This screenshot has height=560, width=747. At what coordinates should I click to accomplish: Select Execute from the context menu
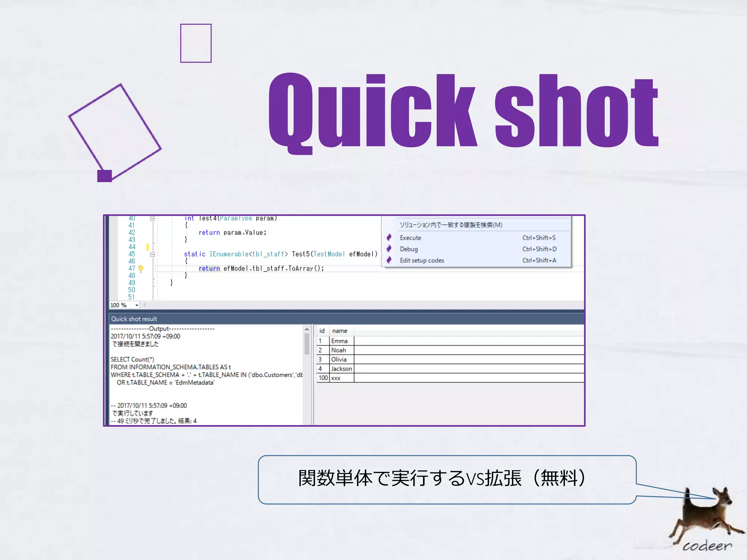tap(476, 238)
